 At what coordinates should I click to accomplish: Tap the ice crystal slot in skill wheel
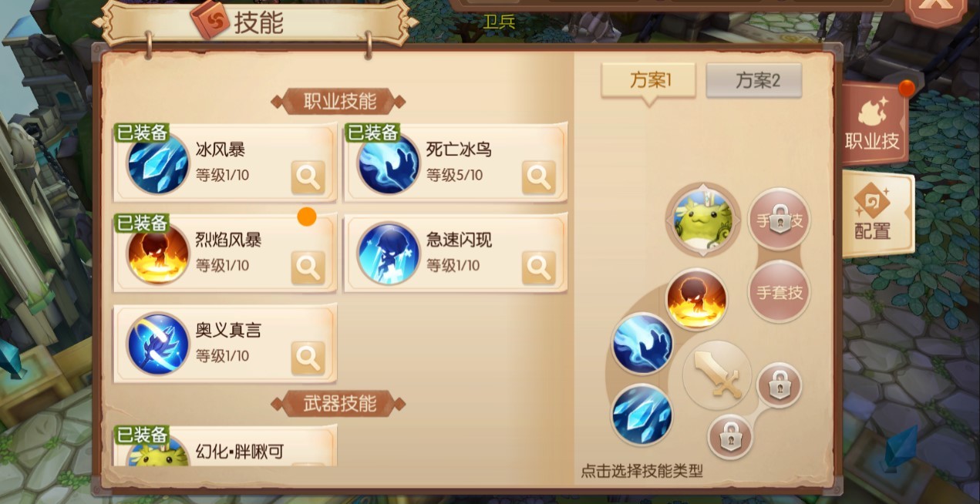tap(642, 415)
